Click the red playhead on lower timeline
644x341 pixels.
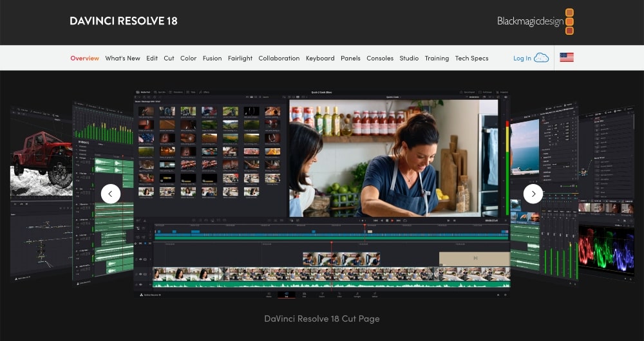(331, 243)
